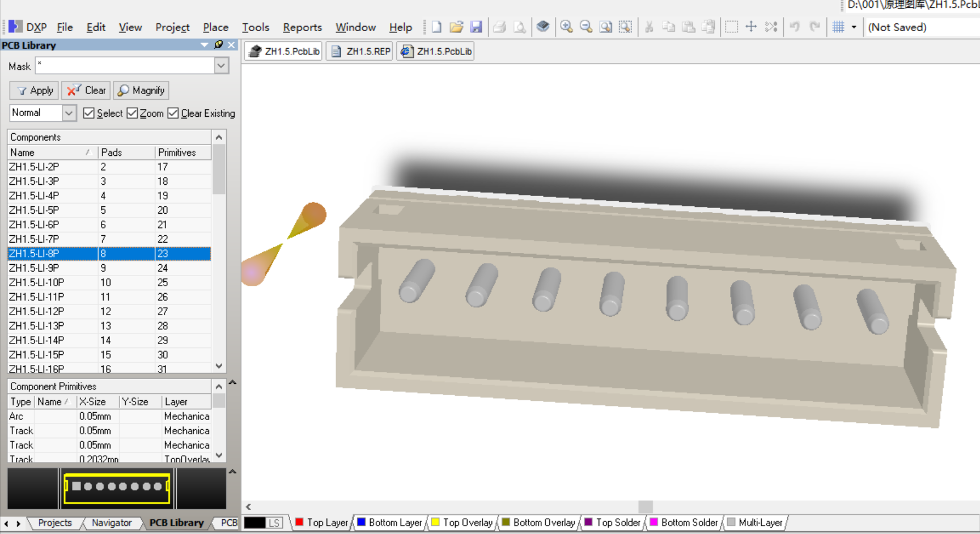Select the Multi-Layer tab

tap(755, 523)
